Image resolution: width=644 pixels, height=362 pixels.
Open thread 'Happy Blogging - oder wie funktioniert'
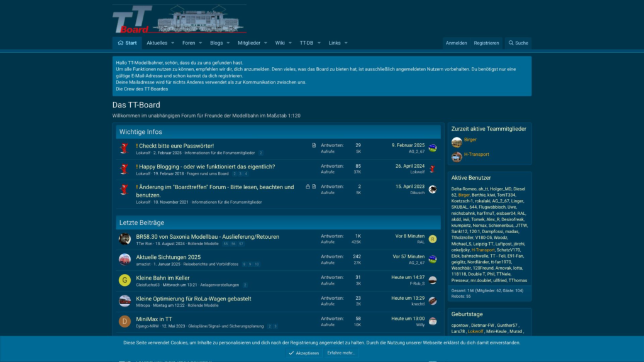[x=207, y=167]
